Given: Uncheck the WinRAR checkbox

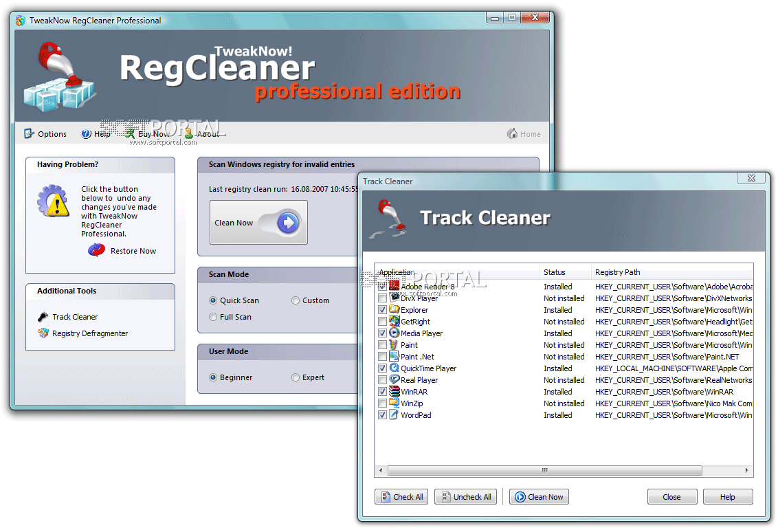Looking at the screenshot, I should 382,392.
